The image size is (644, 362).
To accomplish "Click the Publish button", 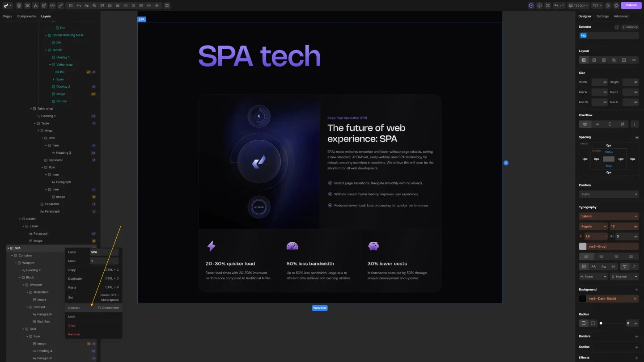I will pyautogui.click(x=631, y=5).
